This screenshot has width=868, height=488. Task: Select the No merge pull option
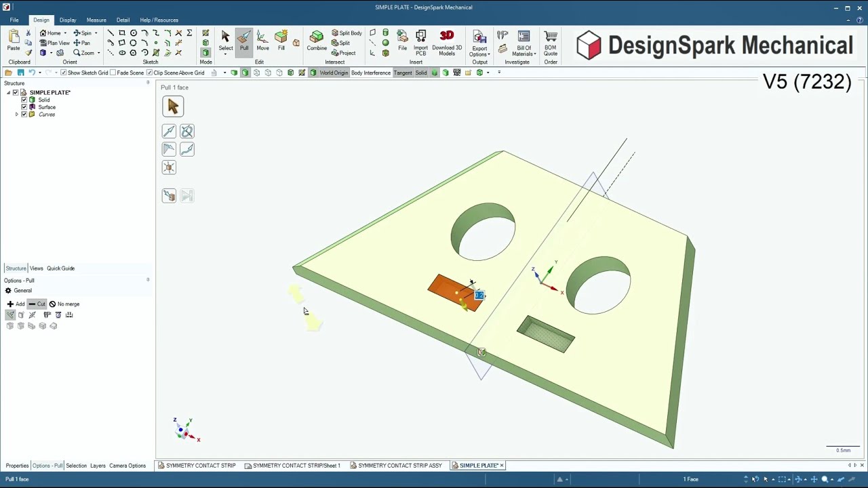click(x=64, y=304)
